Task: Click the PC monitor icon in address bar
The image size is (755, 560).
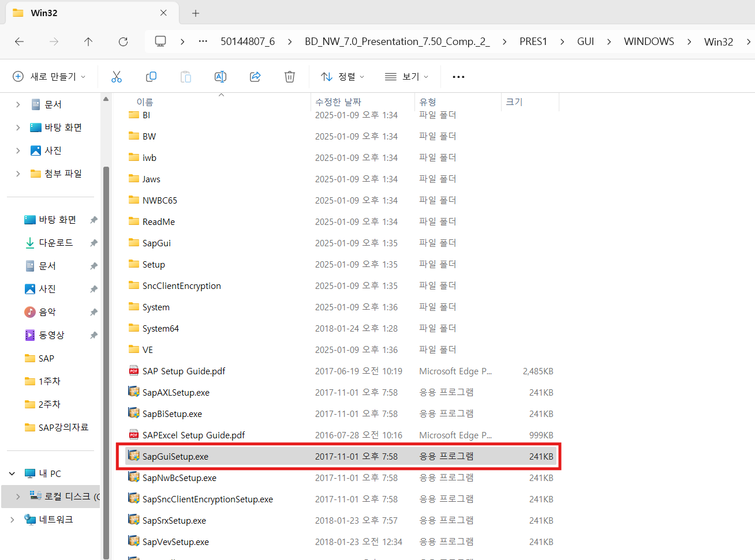Action: (x=160, y=42)
